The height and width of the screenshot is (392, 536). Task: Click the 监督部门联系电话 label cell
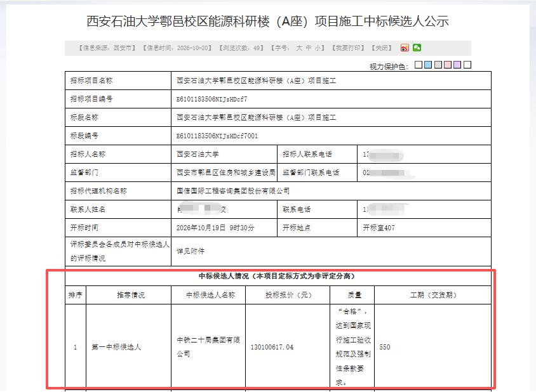(318, 173)
